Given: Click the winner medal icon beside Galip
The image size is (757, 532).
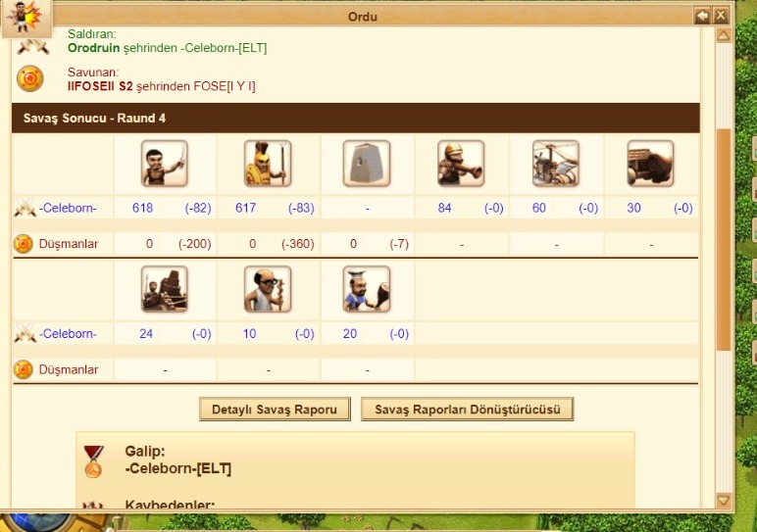Looking at the screenshot, I should click(94, 461).
